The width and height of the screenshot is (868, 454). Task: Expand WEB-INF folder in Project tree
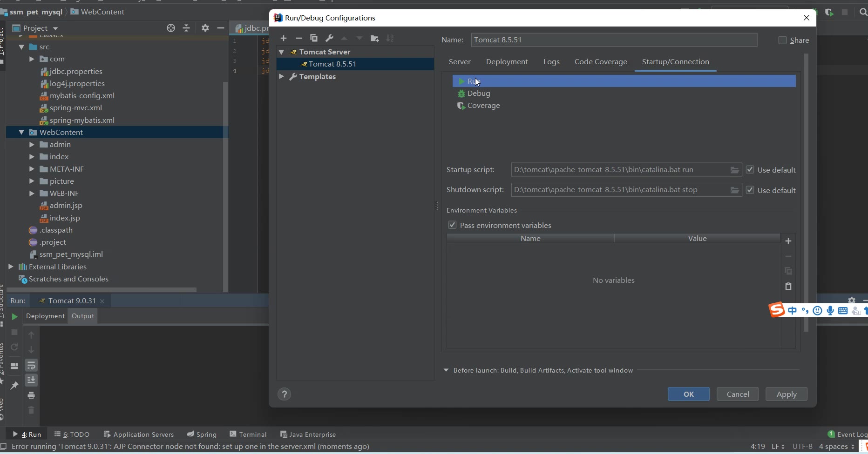[32, 194]
